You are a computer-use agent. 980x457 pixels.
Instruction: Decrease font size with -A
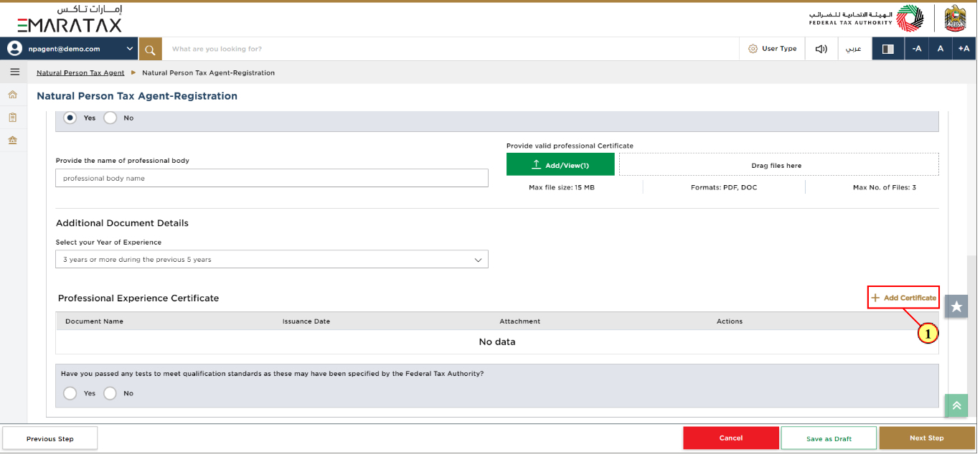point(917,49)
